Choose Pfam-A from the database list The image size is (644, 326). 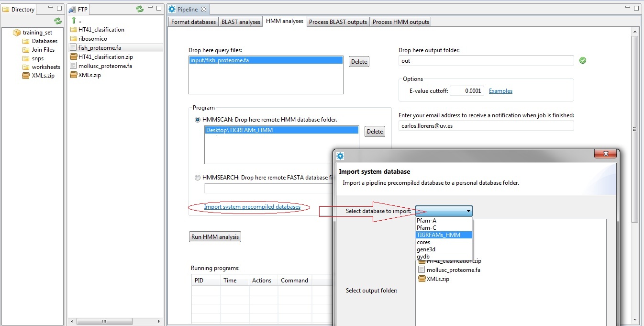[x=426, y=221]
